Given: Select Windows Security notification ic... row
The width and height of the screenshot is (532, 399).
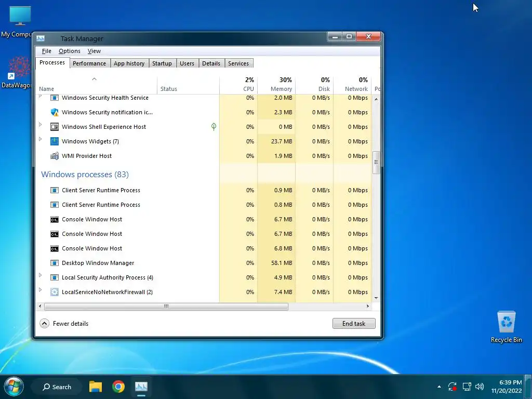Looking at the screenshot, I should tap(204, 112).
